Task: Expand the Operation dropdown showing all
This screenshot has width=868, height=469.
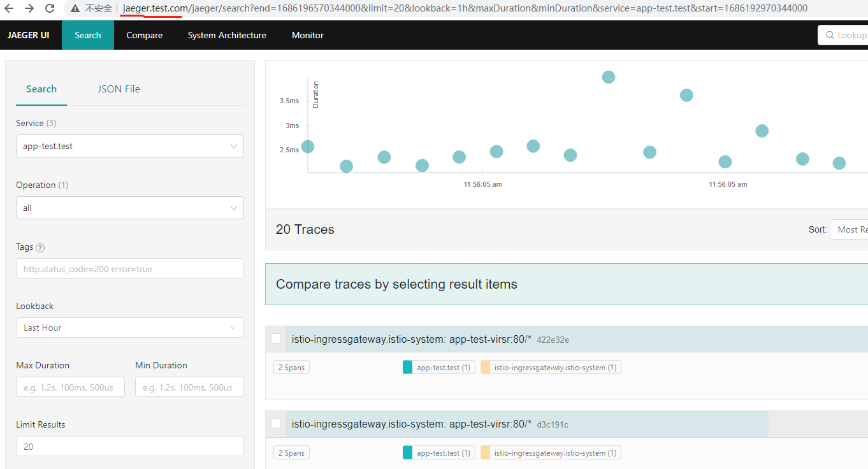Action: [x=130, y=208]
